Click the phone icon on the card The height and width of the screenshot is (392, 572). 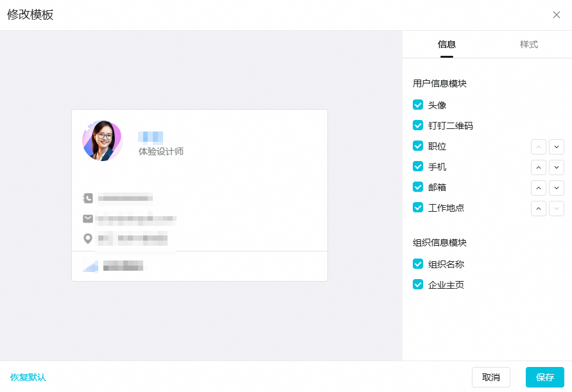tap(88, 198)
